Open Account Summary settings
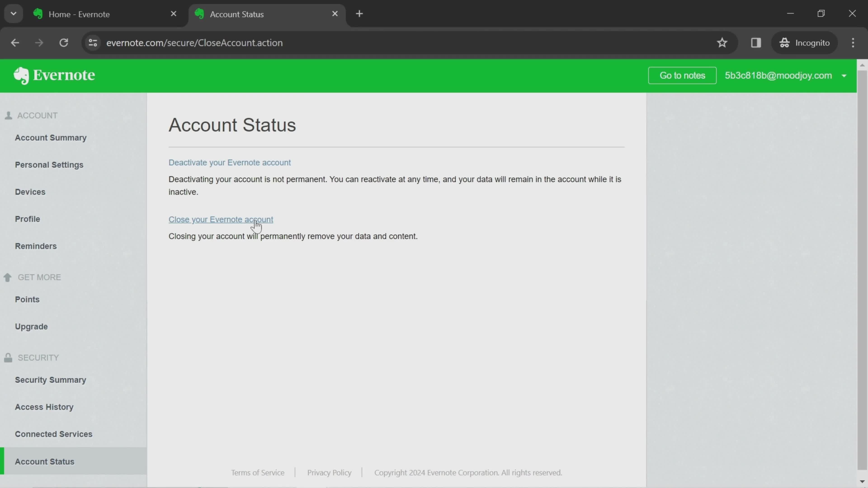 pyautogui.click(x=51, y=137)
